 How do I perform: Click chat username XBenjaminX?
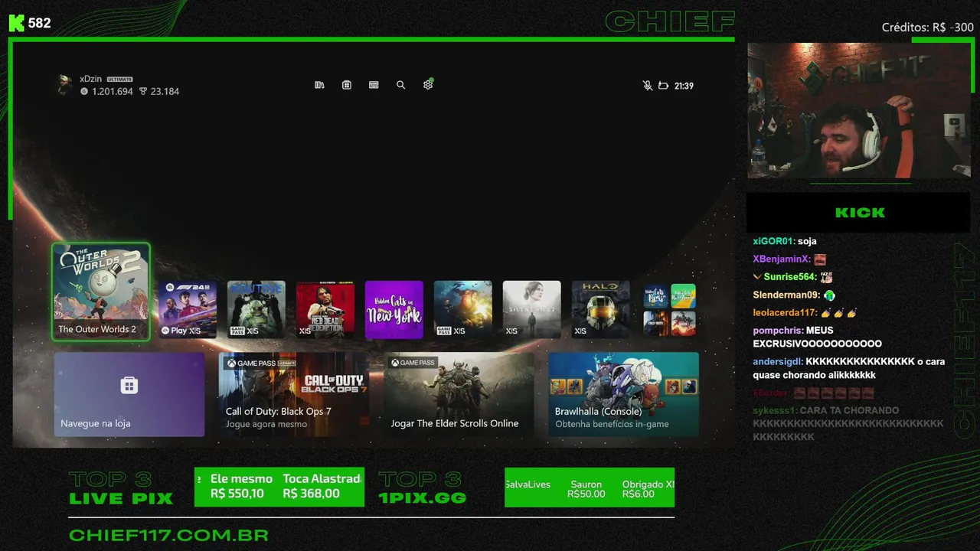(781, 259)
